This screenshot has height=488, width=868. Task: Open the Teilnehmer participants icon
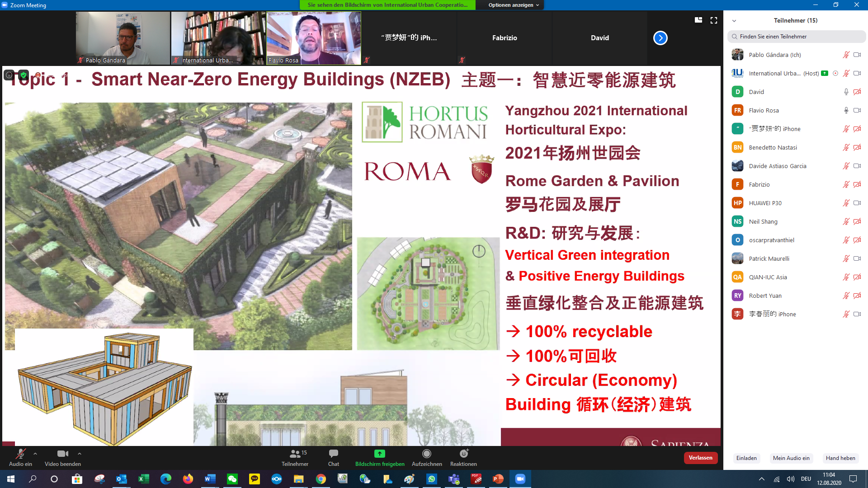295,454
